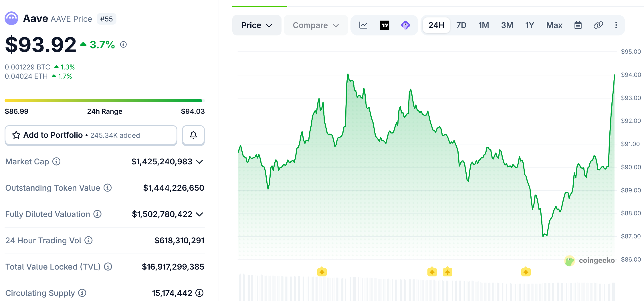Select the 7D time range
This screenshot has height=301, width=644.
click(461, 25)
